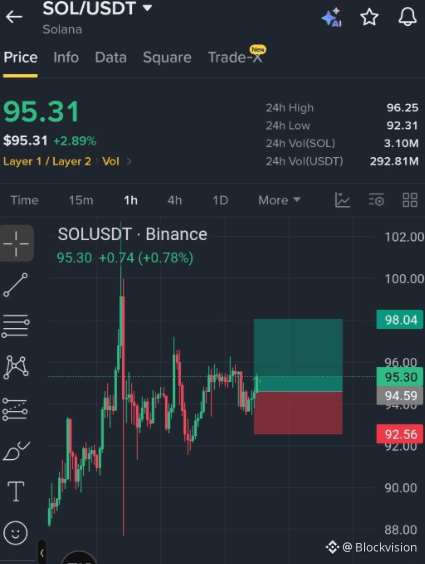Click the 94.59 gray price label
The width and height of the screenshot is (425, 564).
[x=400, y=396]
